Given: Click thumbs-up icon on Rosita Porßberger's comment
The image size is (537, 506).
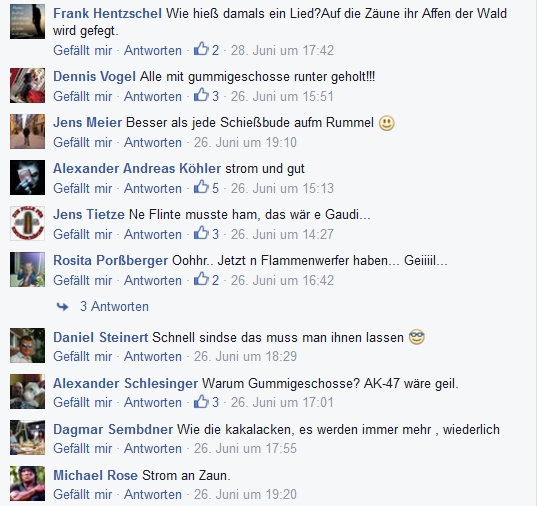Looking at the screenshot, I should [201, 279].
